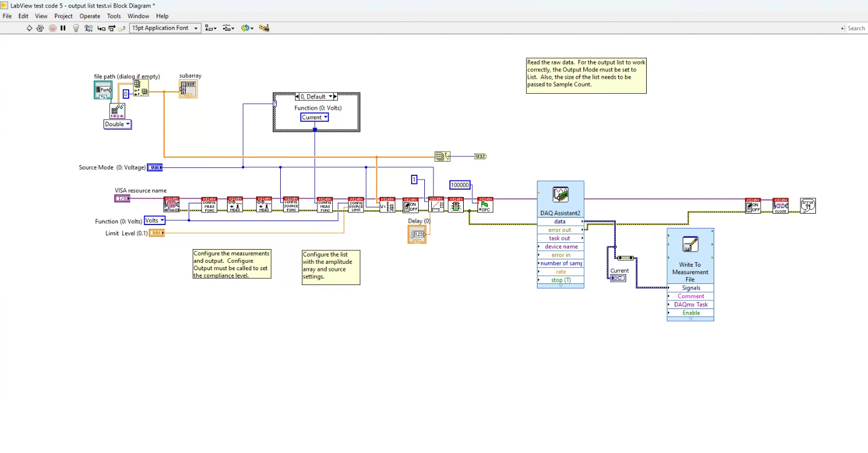
Task: Select the DAQ Assistant2 express VI icon
Action: coord(560,195)
